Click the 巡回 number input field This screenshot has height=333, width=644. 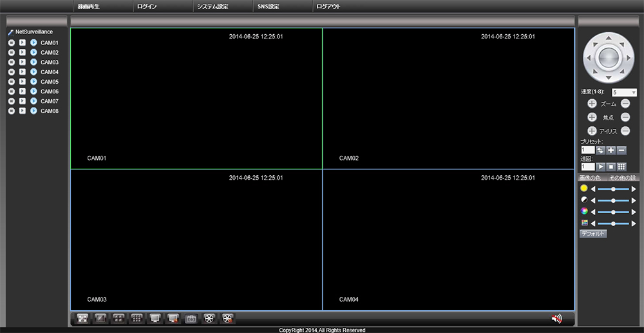tap(588, 167)
